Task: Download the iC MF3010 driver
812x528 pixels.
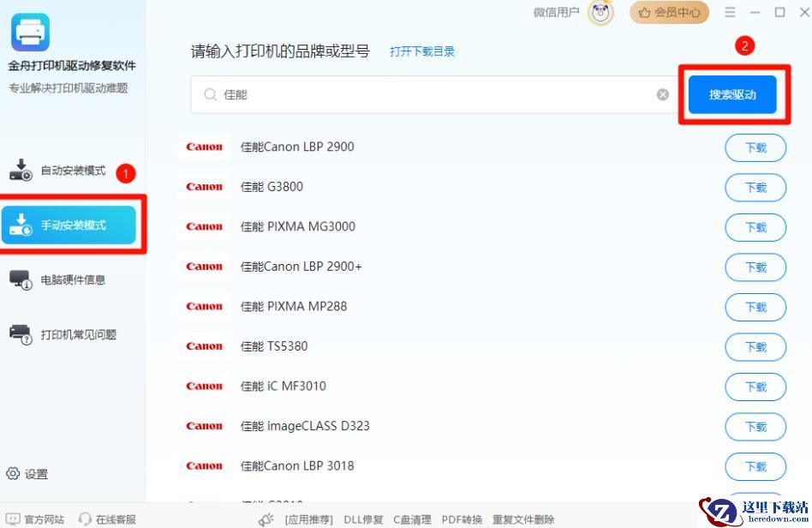Action: [755, 387]
